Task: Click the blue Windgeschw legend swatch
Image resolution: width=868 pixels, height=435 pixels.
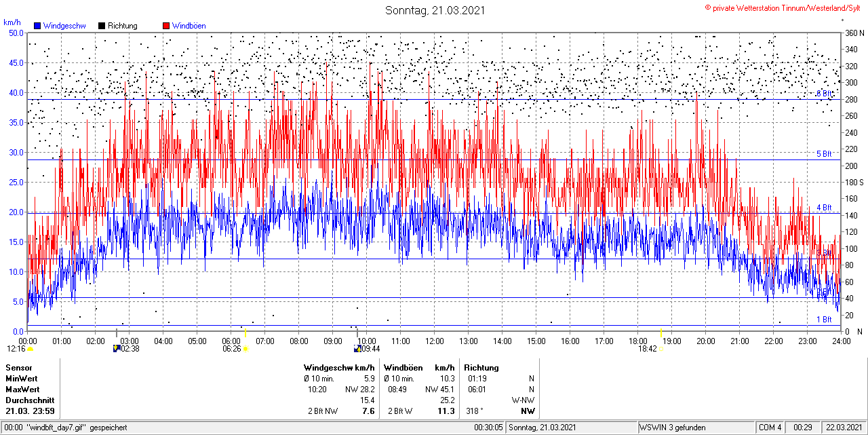Action: click(x=38, y=26)
